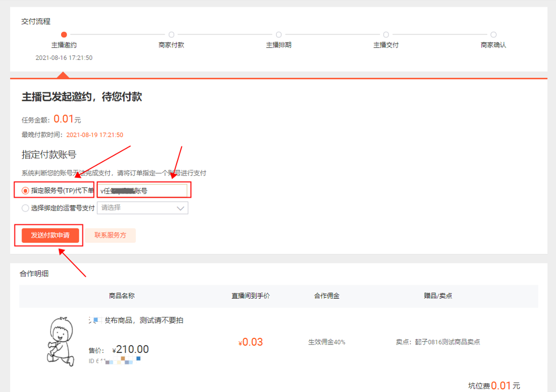
Task: Click the 任务金额 0.01元 amount
Action: tap(67, 119)
